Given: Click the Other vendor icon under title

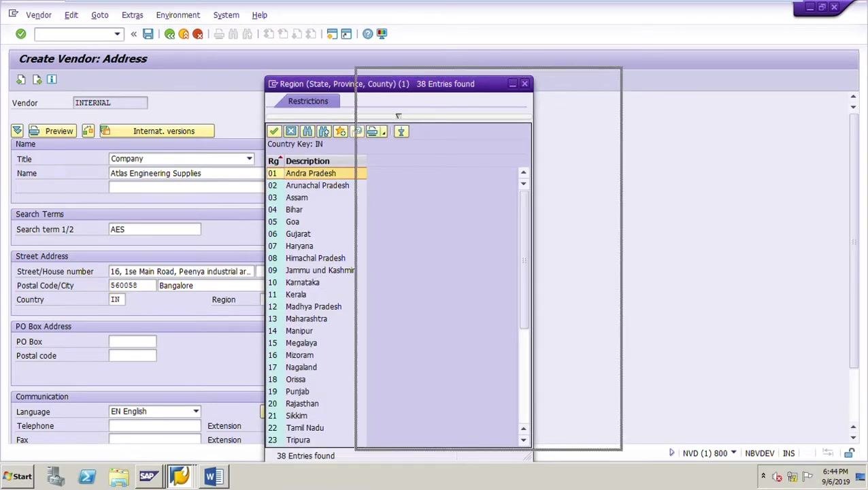Looking at the screenshot, I should click(x=21, y=80).
